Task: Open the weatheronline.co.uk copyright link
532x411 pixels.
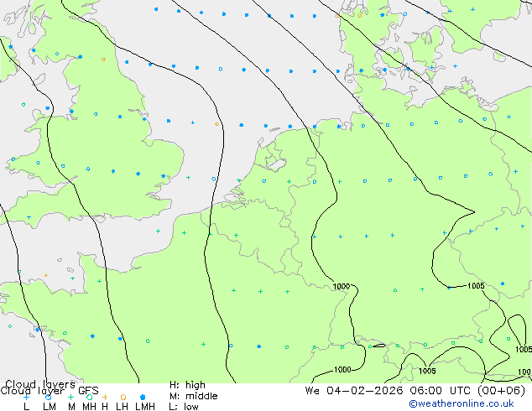Action: click(462, 403)
